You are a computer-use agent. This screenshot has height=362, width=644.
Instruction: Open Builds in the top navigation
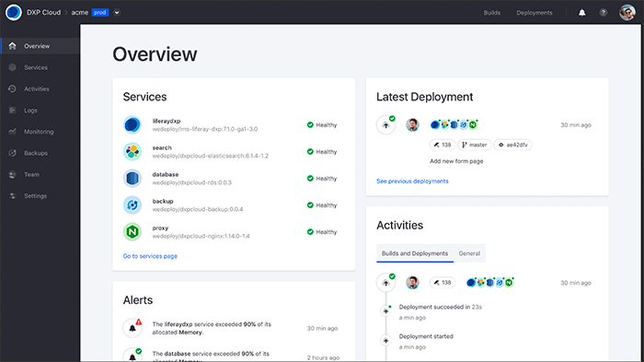point(491,13)
